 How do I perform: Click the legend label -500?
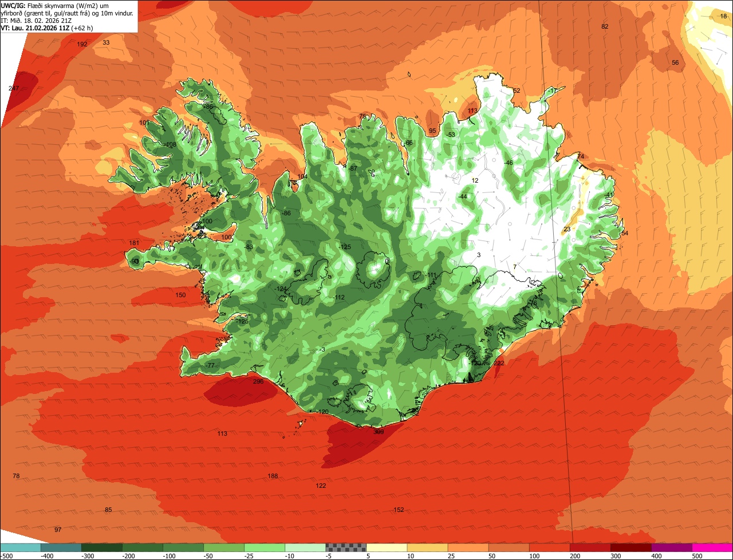pos(7,555)
